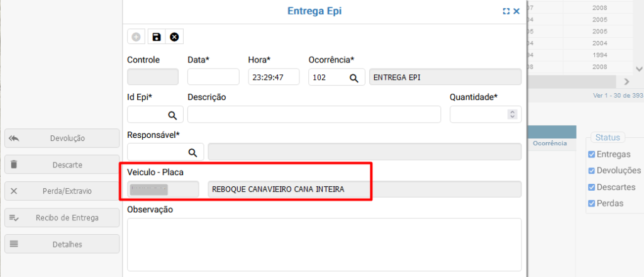Click the Descarte button

62,165
